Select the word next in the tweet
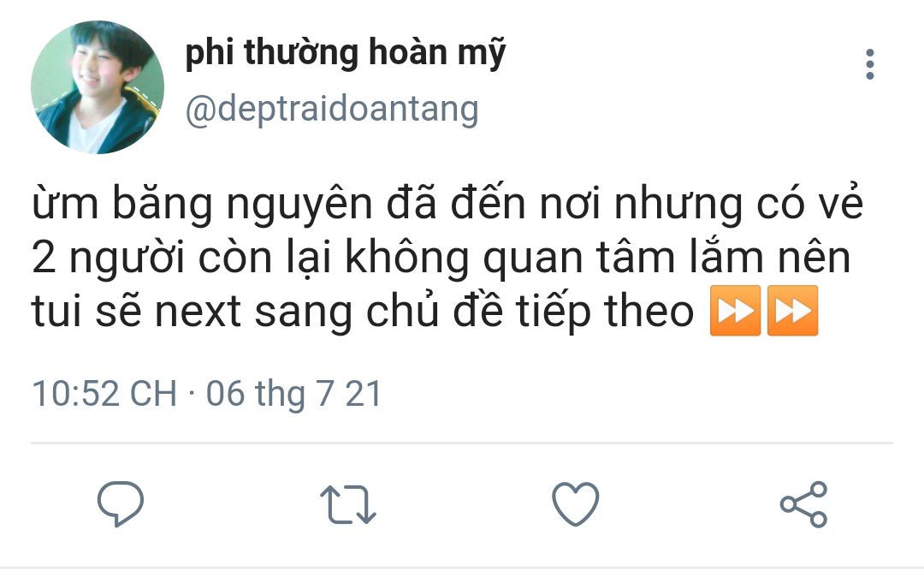Screen dimensions: 924x583 pos(198,312)
